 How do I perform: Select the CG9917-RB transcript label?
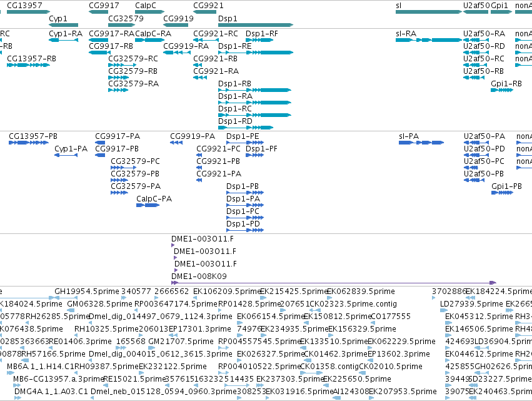(111, 46)
